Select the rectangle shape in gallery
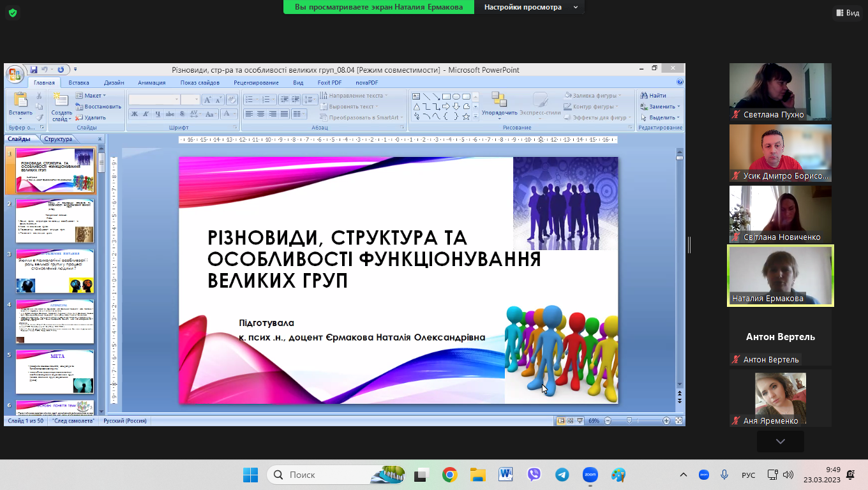 click(x=447, y=96)
